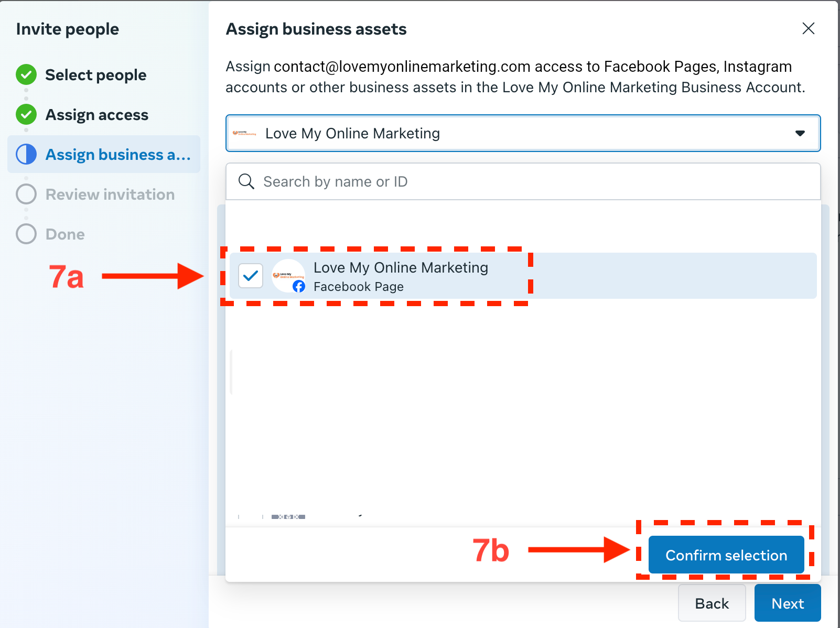This screenshot has width=840, height=628.
Task: Go back to the Select people step
Action: point(95,74)
